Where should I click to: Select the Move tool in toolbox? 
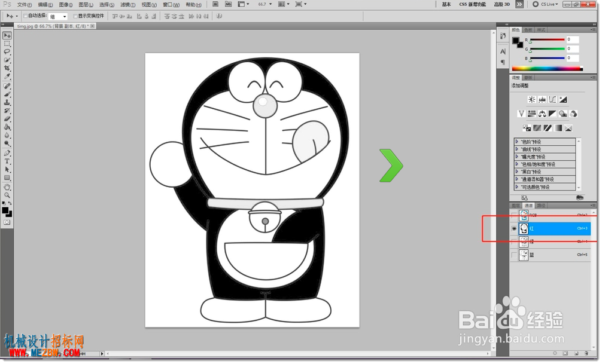point(7,35)
